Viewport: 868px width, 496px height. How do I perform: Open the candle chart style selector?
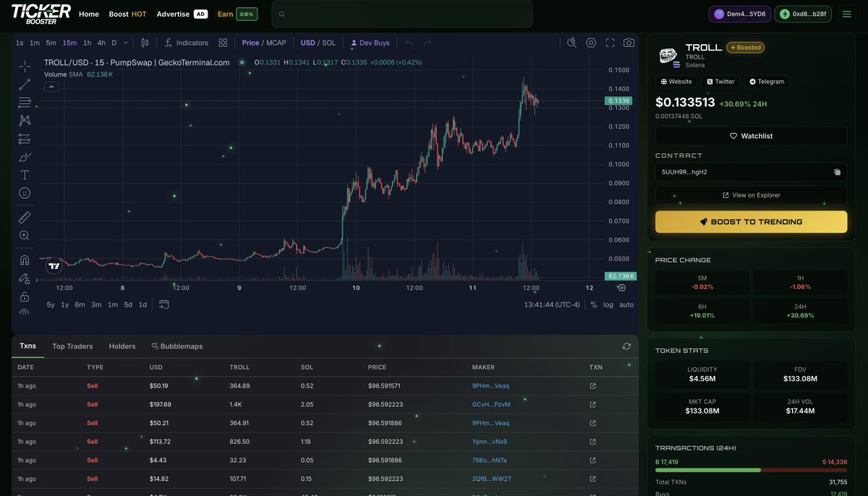click(145, 43)
